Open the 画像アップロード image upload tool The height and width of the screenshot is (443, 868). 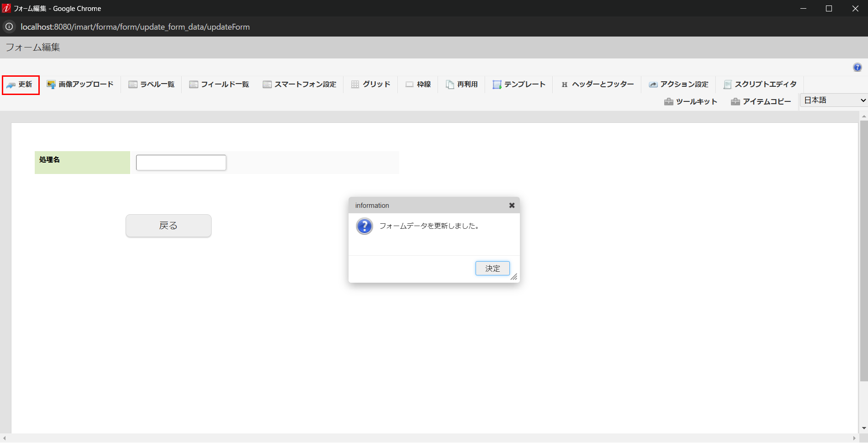80,84
